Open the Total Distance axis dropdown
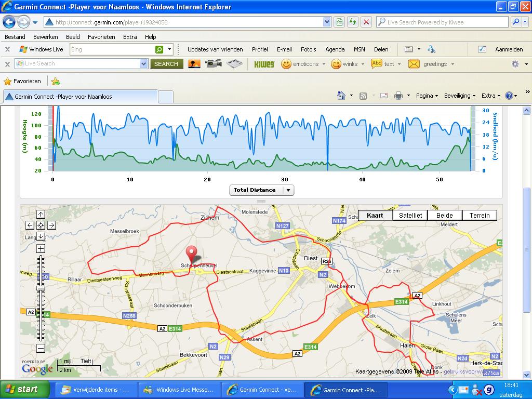Viewport: 532px width, 399px height. (x=262, y=190)
